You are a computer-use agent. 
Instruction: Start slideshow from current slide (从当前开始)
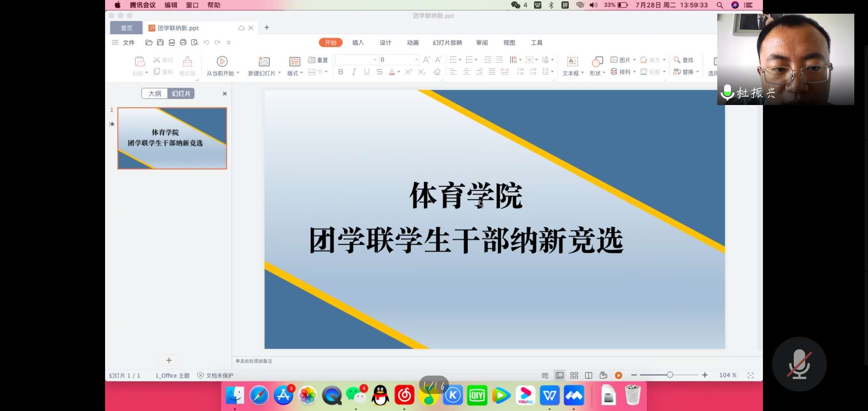coord(222,62)
